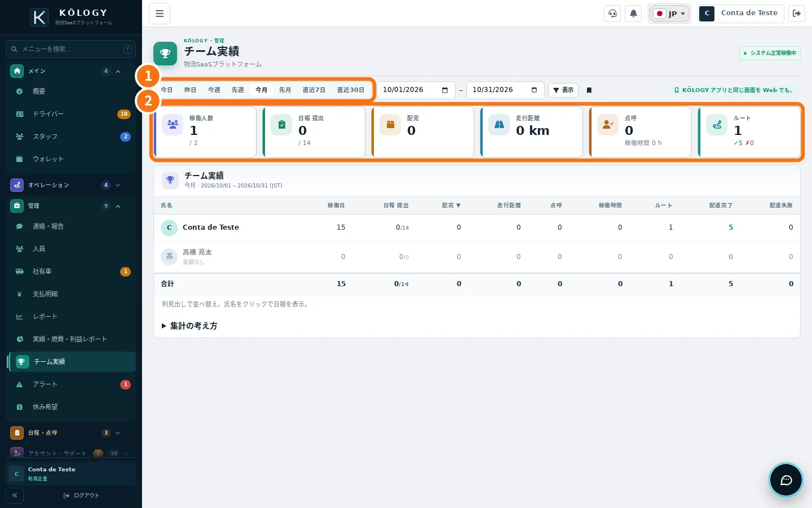This screenshot has width=812, height=508.
Task: Click the trophy icon beside page title
Action: [165, 54]
